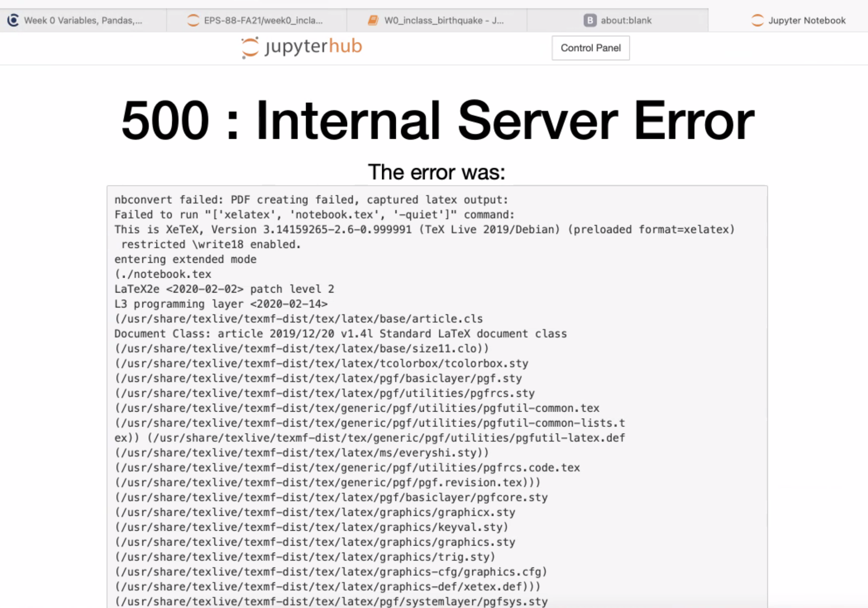868x608 pixels.
Task: Click the JupyterHub logo
Action: click(301, 47)
